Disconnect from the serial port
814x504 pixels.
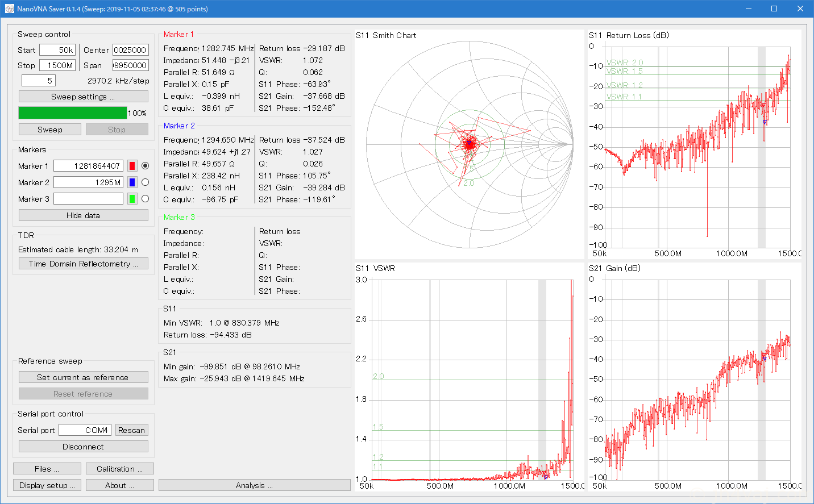(83, 447)
